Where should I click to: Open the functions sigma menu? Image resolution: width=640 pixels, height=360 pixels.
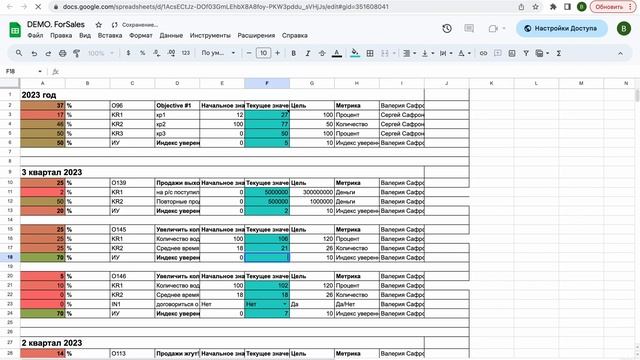point(559,53)
